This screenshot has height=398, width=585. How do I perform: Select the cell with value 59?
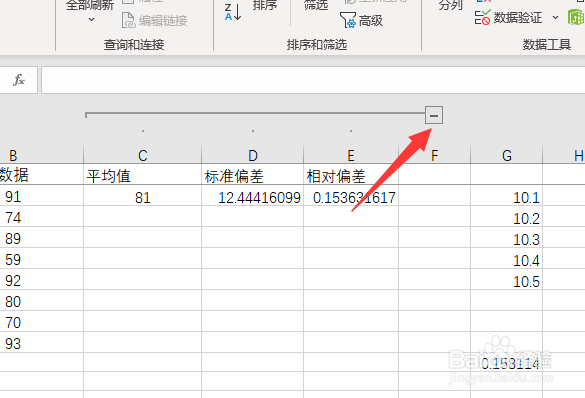(41, 258)
